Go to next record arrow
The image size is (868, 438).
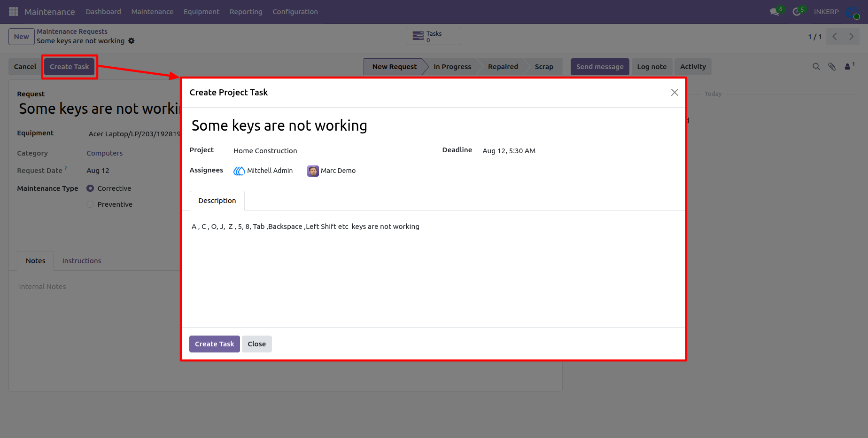(851, 37)
